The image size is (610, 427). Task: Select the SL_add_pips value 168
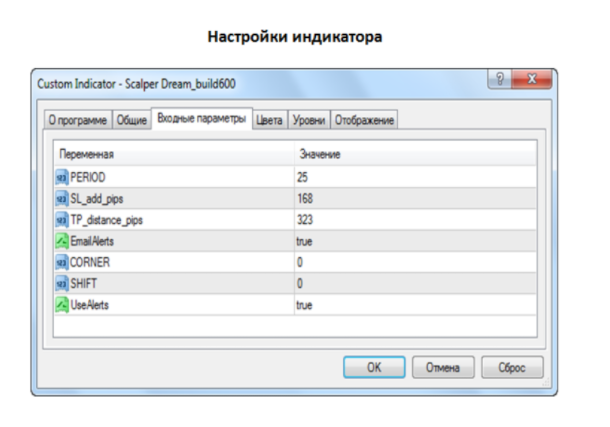(x=305, y=199)
